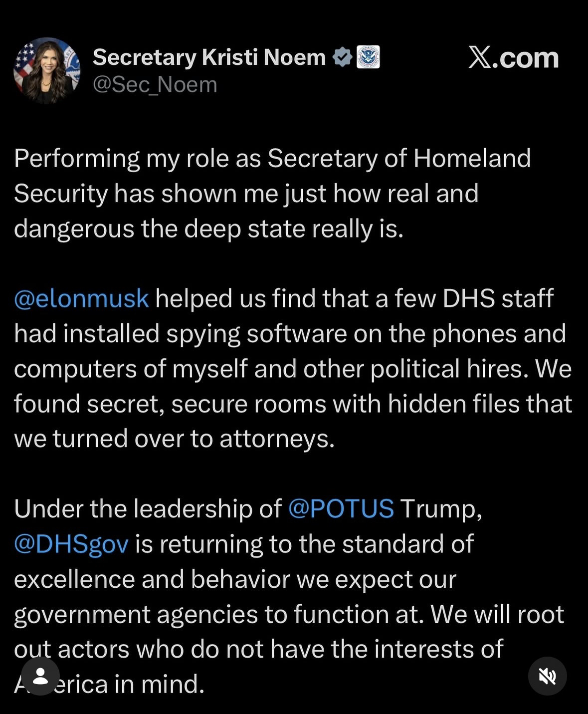This screenshot has height=714, width=588.
Task: Click the line "excellence and behavior we expect"
Action: tap(235, 579)
